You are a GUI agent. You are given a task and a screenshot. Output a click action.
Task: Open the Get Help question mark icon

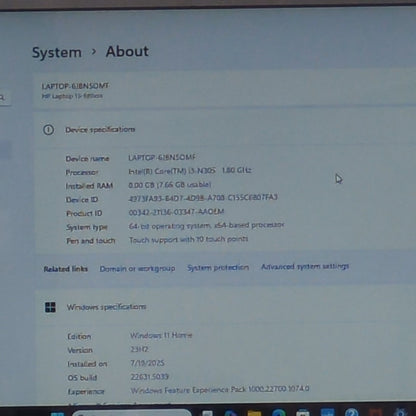[351, 412]
